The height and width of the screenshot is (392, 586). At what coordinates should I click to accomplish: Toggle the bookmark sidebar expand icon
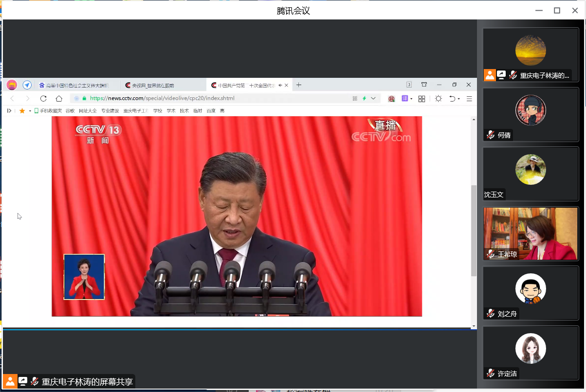pyautogui.click(x=9, y=111)
